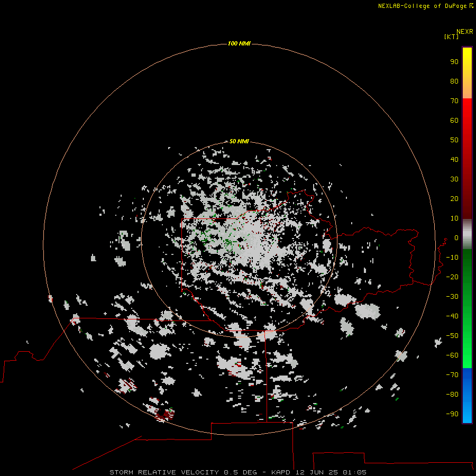Image resolution: width=476 pixels, height=476 pixels.
Task: Click the 80 value on the velocity scale
Action: tap(454, 81)
